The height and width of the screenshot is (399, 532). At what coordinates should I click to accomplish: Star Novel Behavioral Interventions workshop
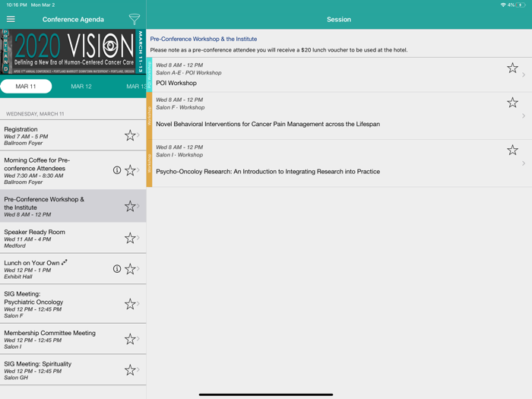(x=512, y=103)
